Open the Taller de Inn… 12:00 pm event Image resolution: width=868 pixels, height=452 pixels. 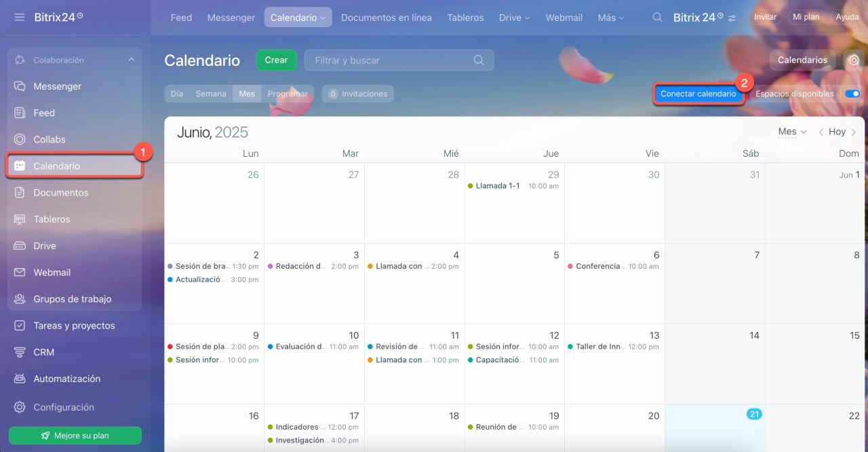pyautogui.click(x=614, y=347)
